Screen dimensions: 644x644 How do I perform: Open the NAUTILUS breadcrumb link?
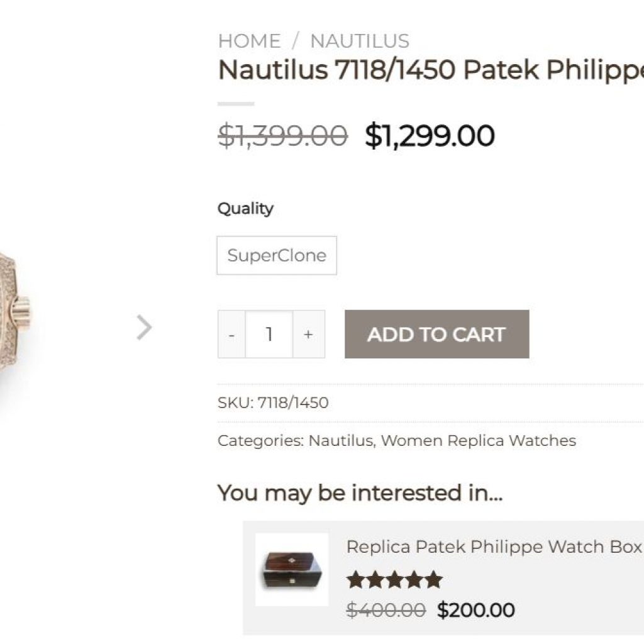point(360,41)
